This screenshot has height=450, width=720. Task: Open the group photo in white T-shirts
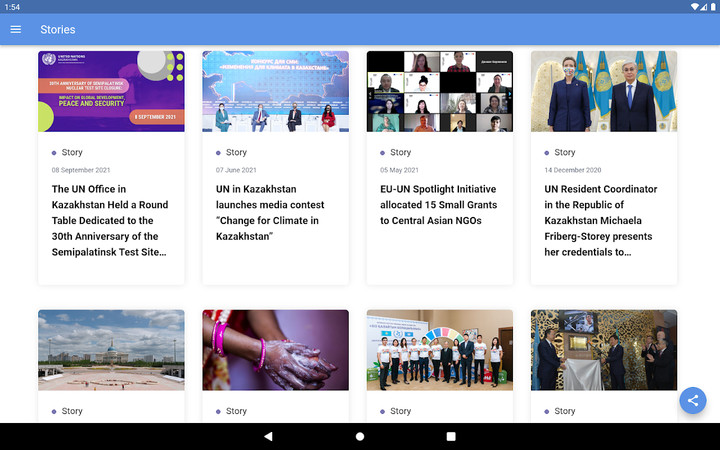pyautogui.click(x=440, y=350)
